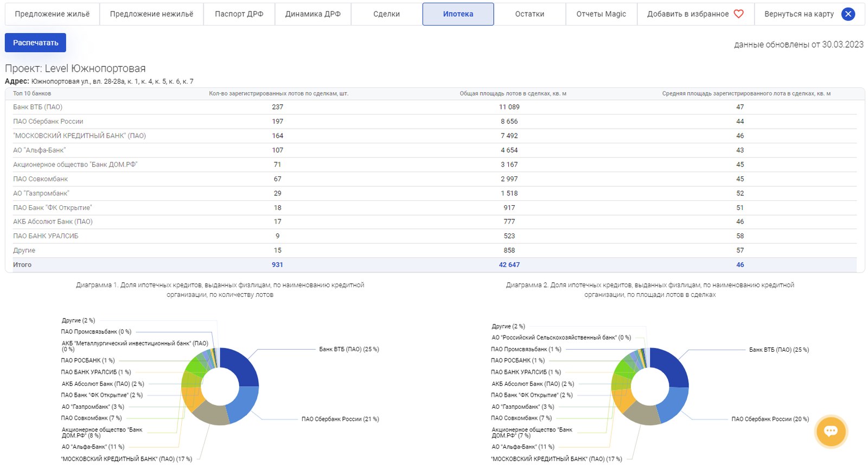This screenshot has width=868, height=469.
Task: Click the Другие row label in the table
Action: pyautogui.click(x=24, y=250)
